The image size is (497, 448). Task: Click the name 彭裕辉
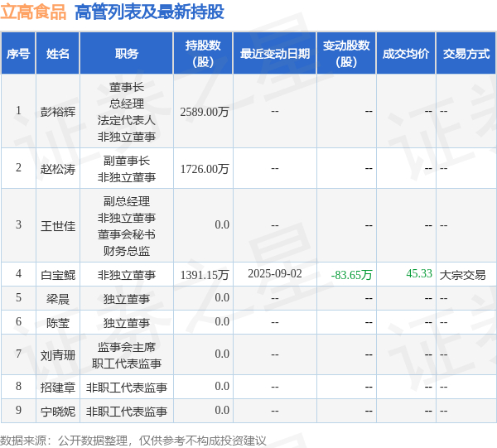point(58,112)
